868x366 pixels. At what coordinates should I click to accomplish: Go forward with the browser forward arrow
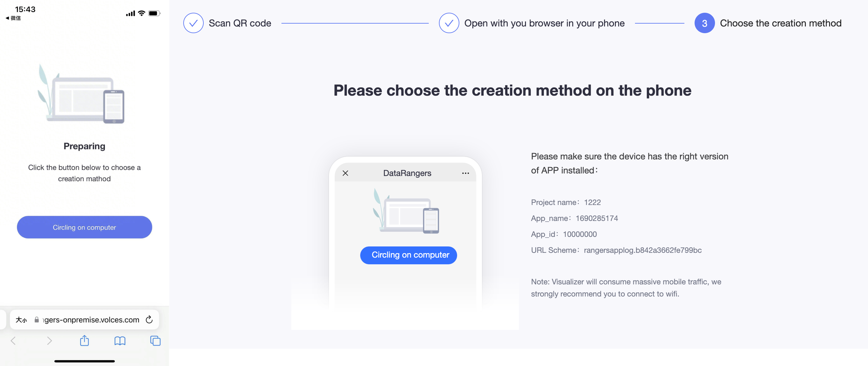[49, 341]
